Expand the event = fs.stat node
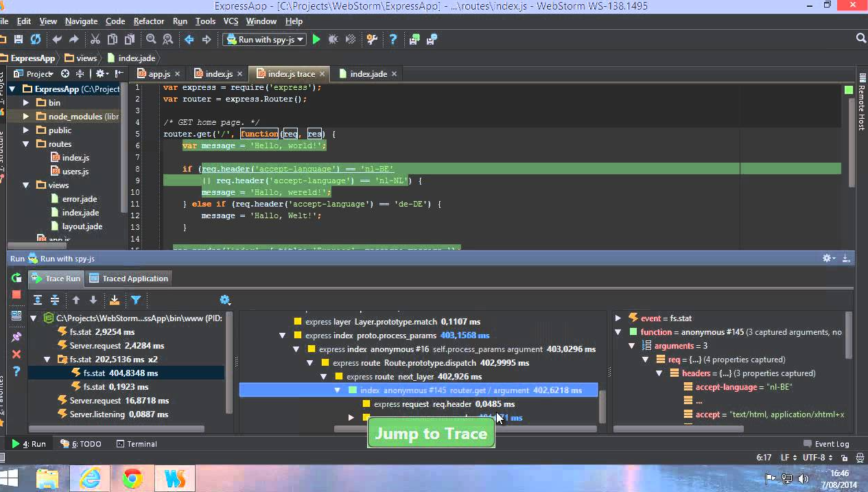 (618, 318)
